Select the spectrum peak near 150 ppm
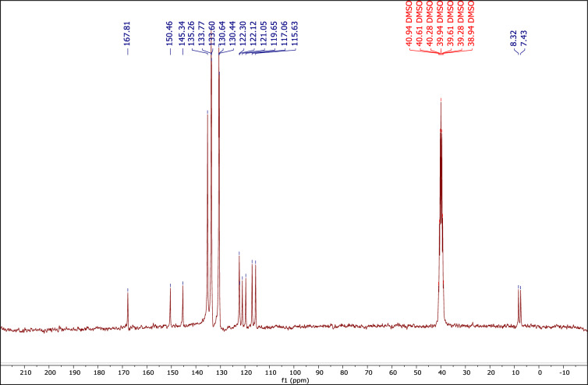Screen dimensions: 588x385 (x=170, y=287)
